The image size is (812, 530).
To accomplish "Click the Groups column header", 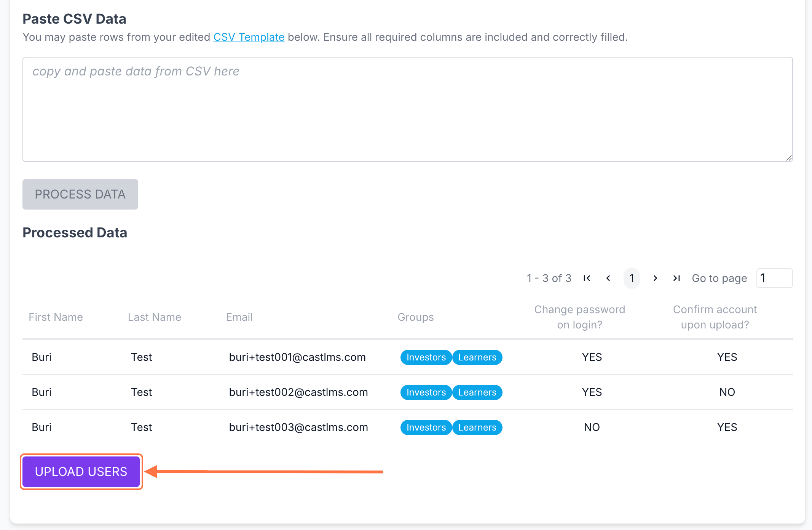I will 415,317.
